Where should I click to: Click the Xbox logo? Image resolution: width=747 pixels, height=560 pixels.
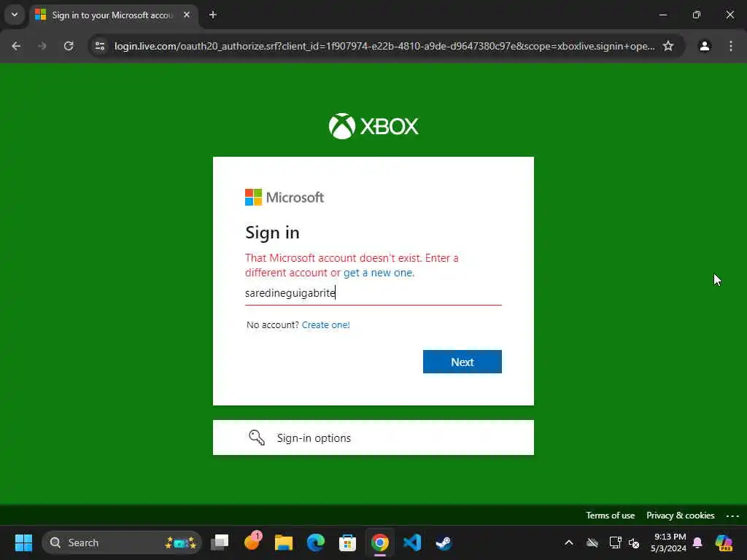[373, 126]
